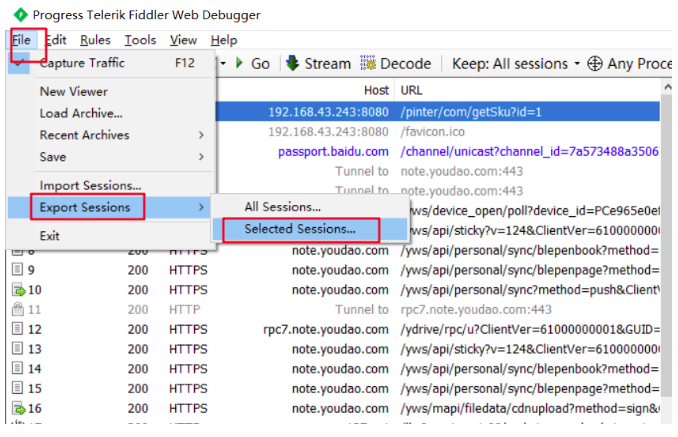Open the Tools menu

140,40
